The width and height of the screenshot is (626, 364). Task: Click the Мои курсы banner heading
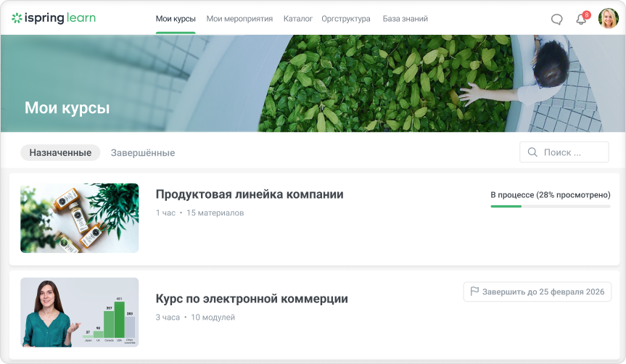tap(67, 108)
